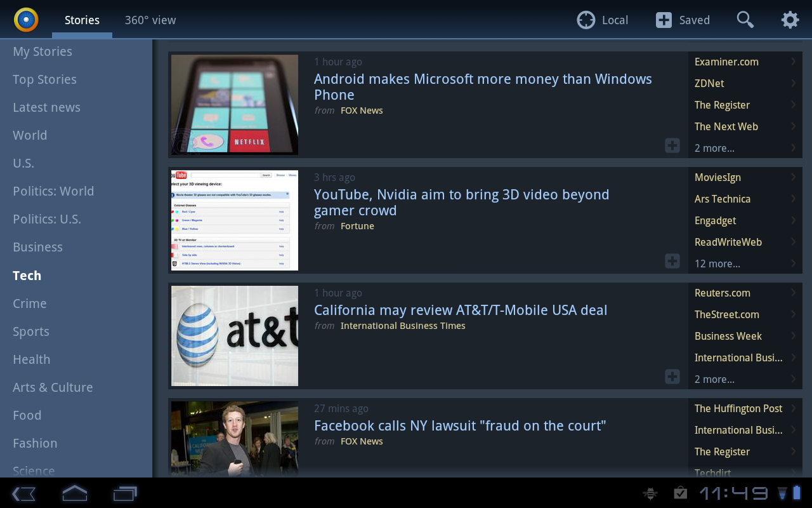This screenshot has height=508, width=812.
Task: Save the California AT&T review story
Action: point(672,377)
